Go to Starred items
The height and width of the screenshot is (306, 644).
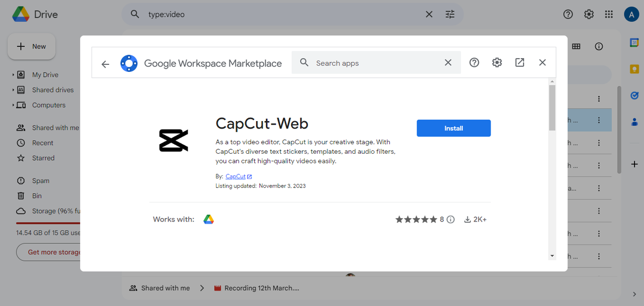(x=43, y=158)
